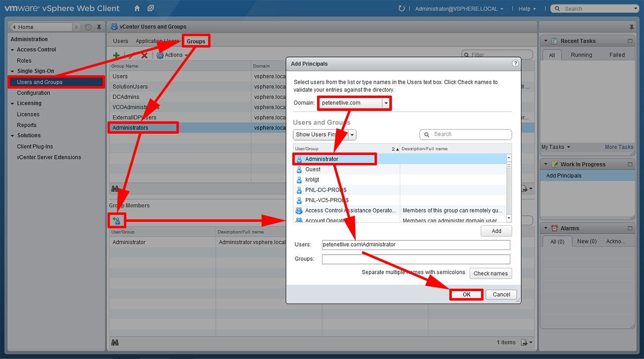
Task: Click the binoculars find icon under the group list
Action: [x=115, y=189]
